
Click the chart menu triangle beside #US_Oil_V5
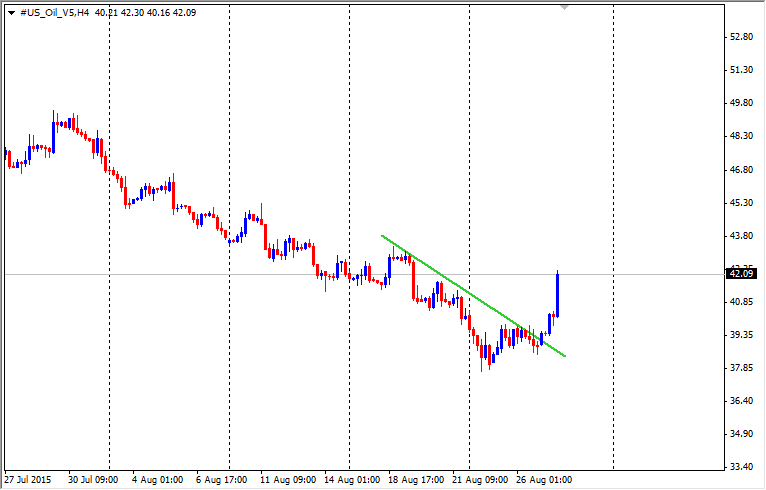(11, 13)
